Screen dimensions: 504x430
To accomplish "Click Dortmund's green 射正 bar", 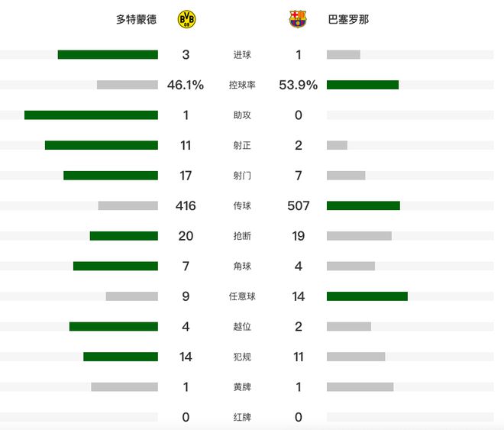I will (102, 145).
